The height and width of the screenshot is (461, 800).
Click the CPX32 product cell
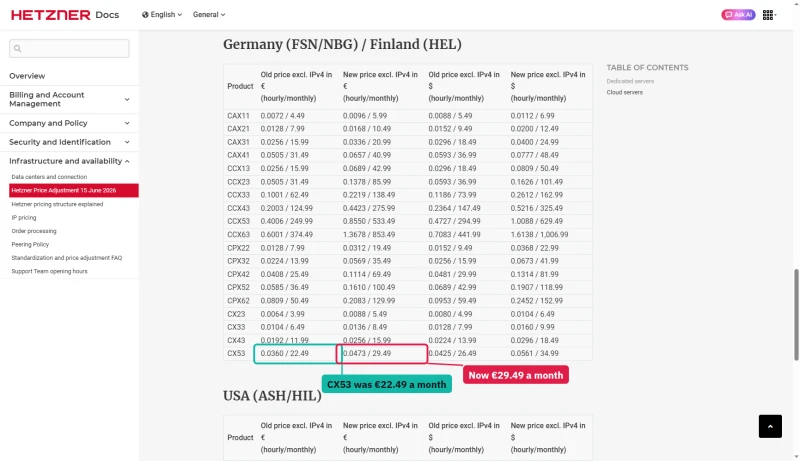[x=238, y=261]
